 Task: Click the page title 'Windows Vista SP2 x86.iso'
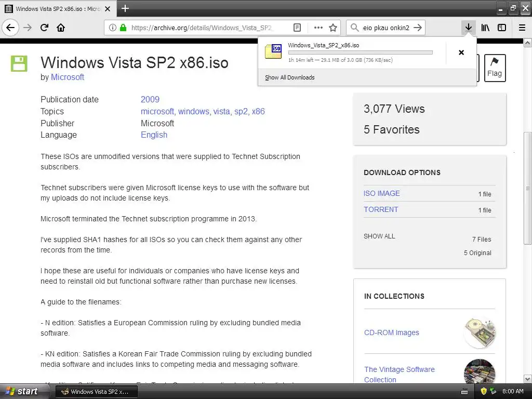pyautogui.click(x=135, y=62)
